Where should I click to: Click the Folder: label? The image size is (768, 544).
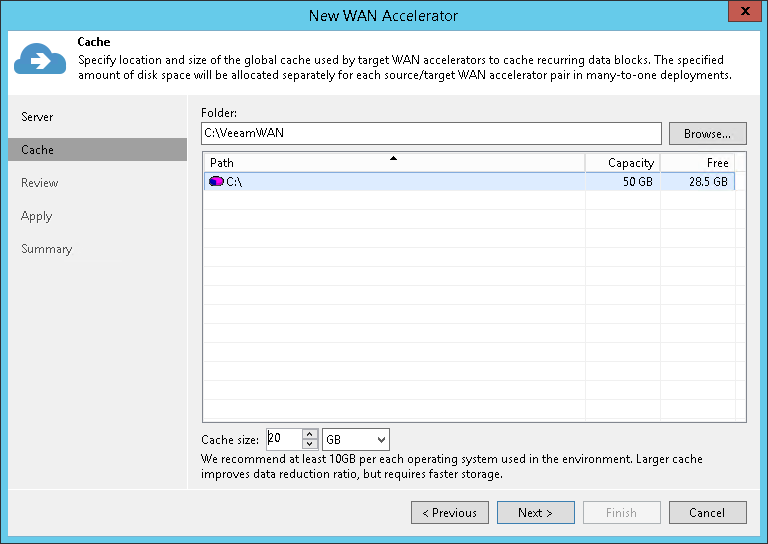pos(219,113)
